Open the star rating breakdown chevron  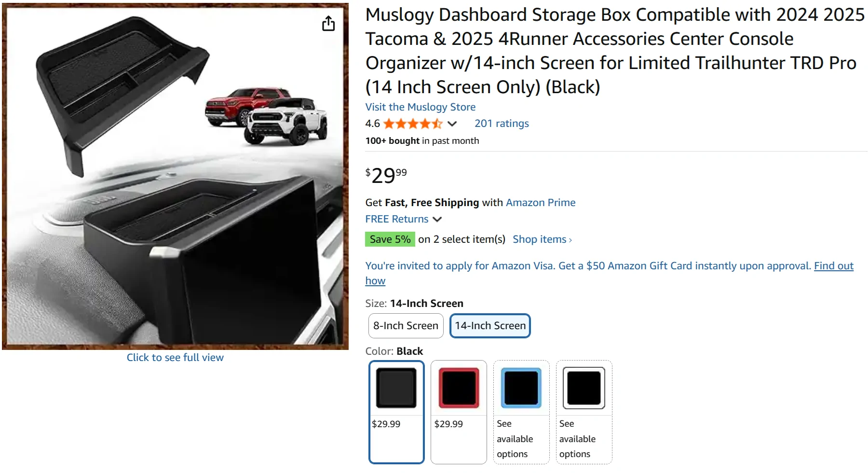[x=452, y=124]
